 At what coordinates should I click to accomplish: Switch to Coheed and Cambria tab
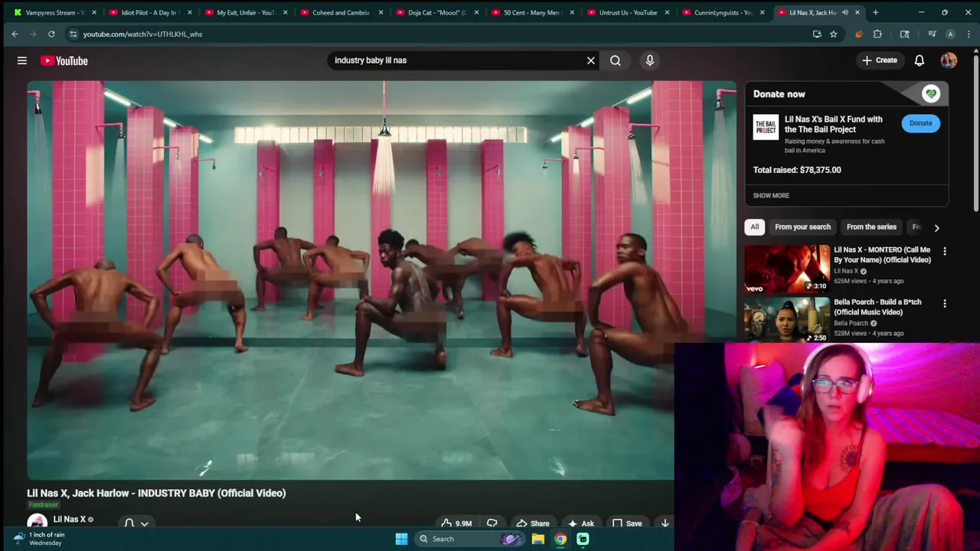[341, 12]
